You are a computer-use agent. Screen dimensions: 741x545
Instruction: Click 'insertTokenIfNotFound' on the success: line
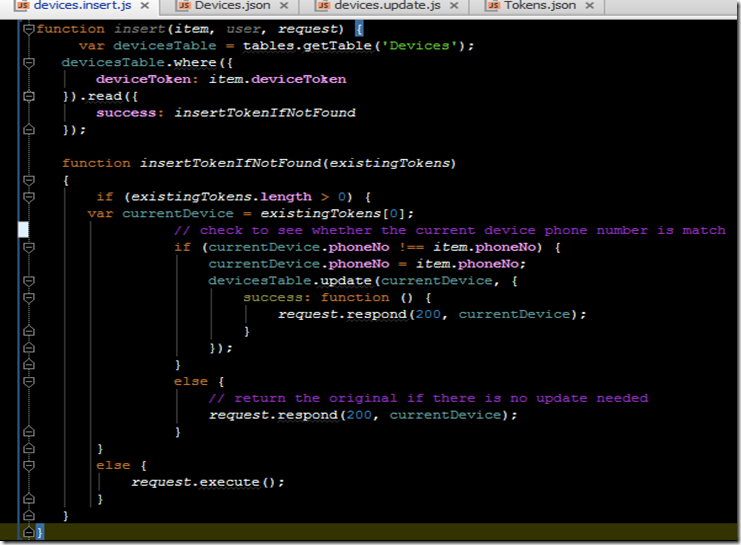[265, 113]
